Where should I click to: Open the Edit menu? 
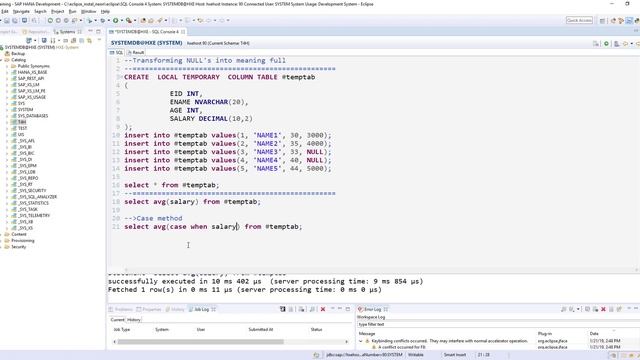(4, 11)
